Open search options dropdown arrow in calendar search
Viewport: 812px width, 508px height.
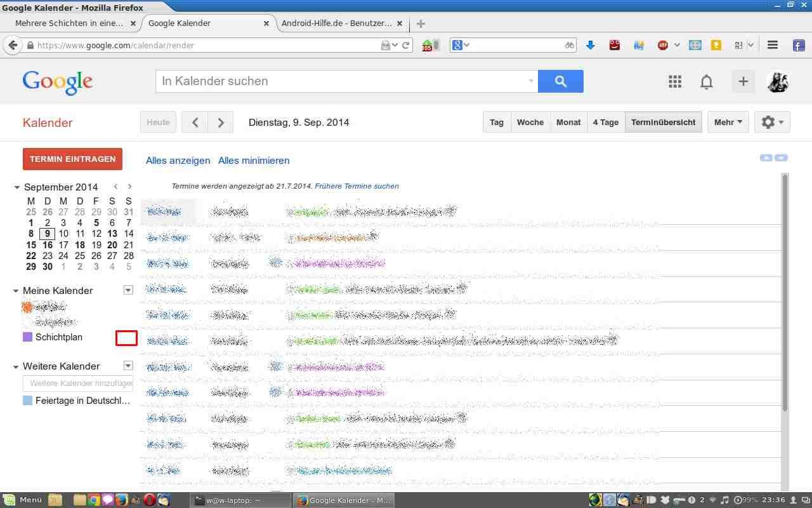[531, 81]
